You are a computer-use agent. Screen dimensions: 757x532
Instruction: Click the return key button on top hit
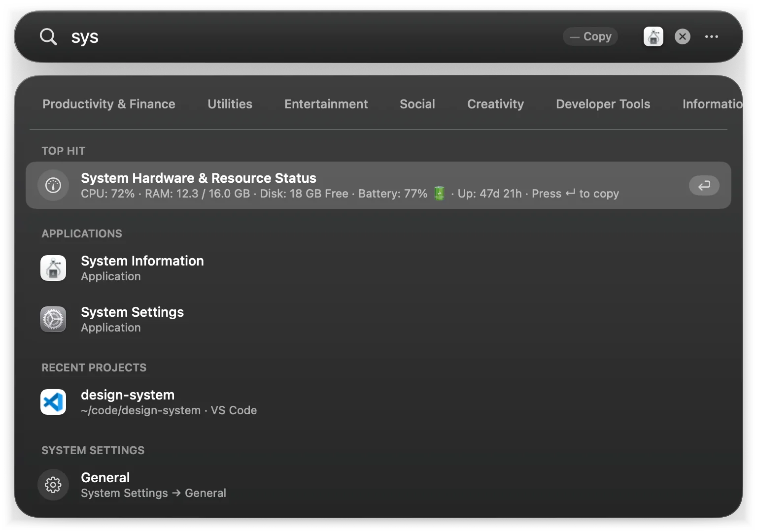[x=704, y=185]
